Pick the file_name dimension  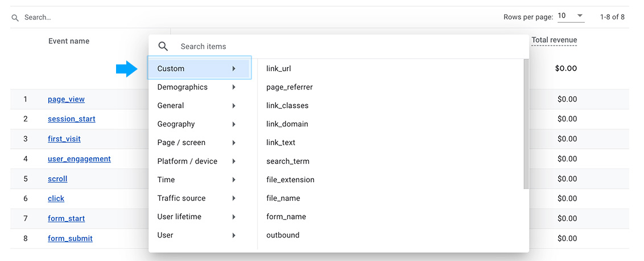click(283, 198)
